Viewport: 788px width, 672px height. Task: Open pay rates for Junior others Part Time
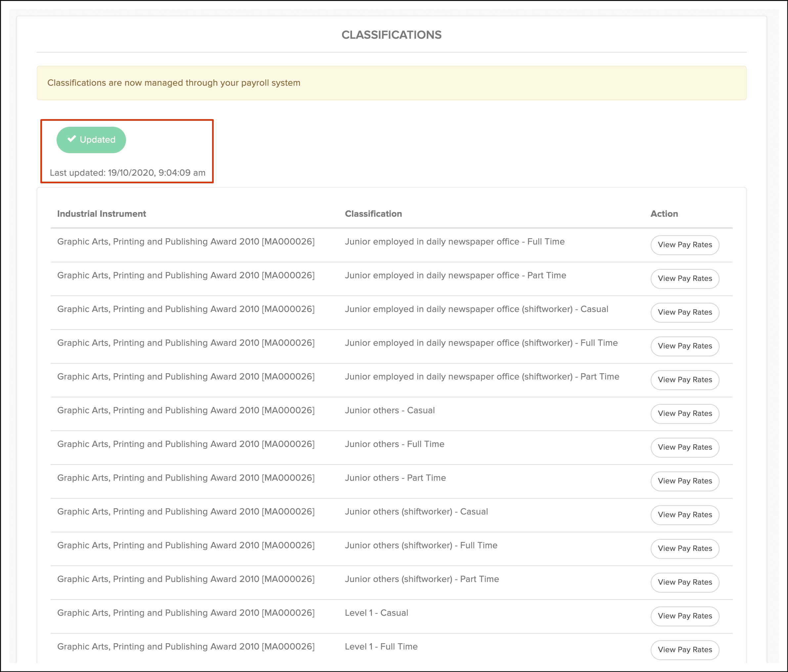tap(684, 481)
